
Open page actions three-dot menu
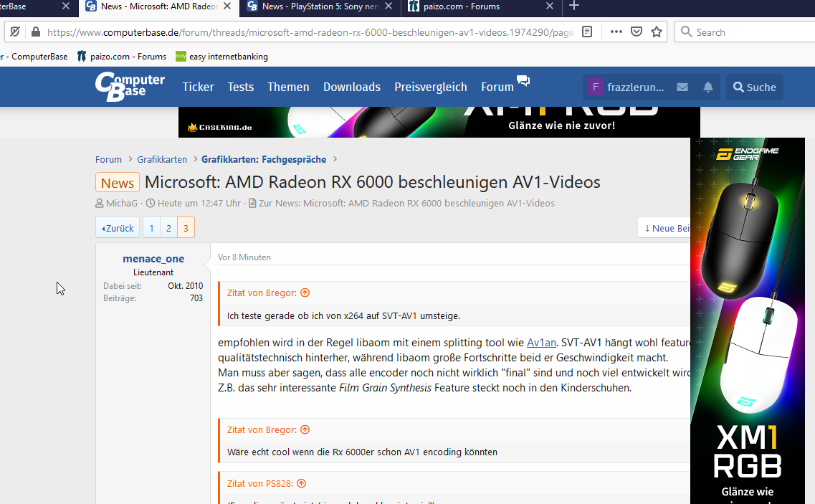pos(616,32)
